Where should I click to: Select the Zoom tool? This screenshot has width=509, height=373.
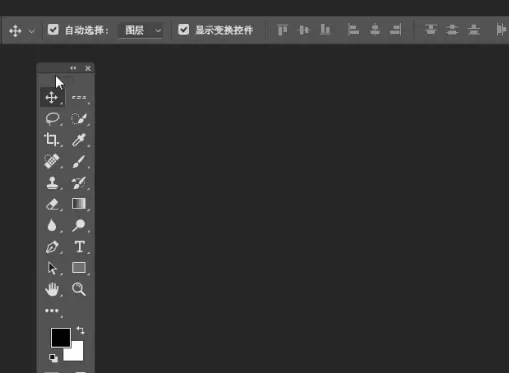(79, 289)
